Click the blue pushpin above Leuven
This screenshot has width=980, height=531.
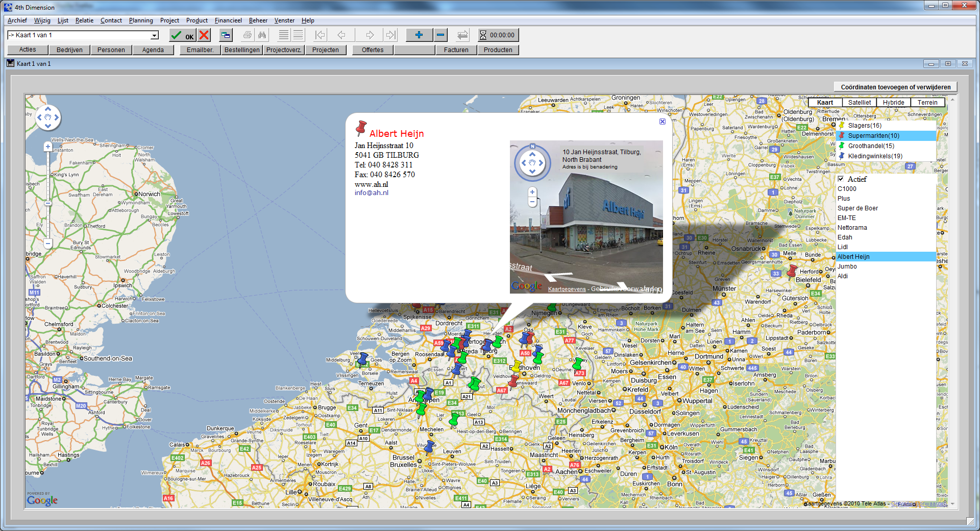(430, 447)
